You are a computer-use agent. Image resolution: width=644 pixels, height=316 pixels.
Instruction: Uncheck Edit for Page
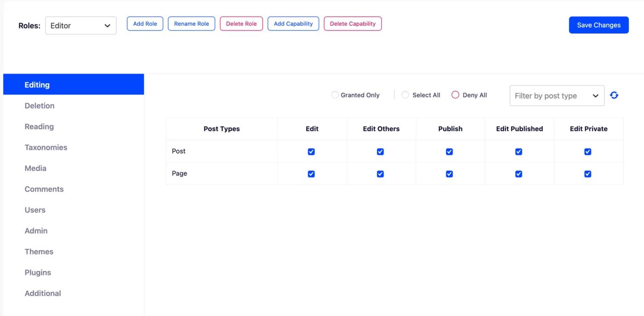[311, 174]
